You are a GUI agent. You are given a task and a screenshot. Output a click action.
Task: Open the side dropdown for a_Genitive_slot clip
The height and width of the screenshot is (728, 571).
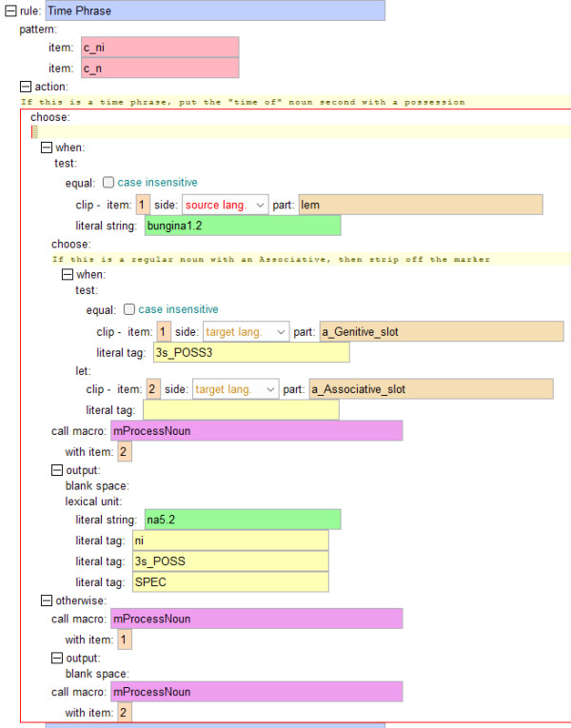(x=246, y=332)
